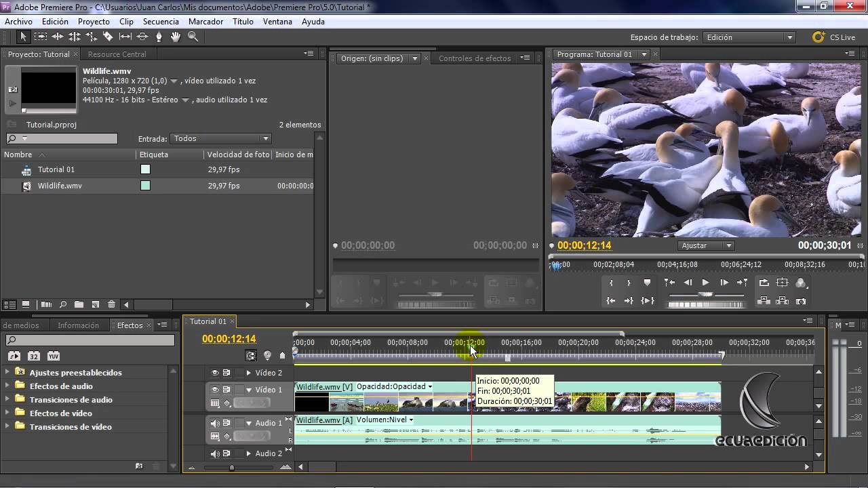868x488 pixels.
Task: Expand the Vídeo 2 track
Action: [x=248, y=373]
